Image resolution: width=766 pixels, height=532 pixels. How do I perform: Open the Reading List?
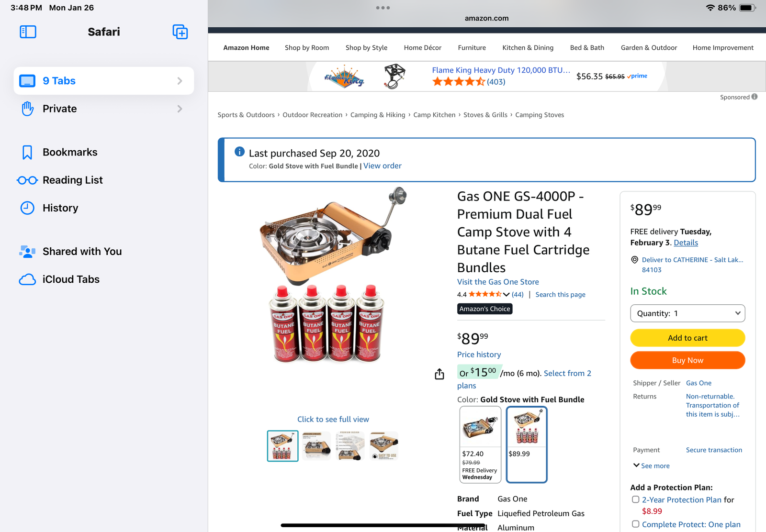coord(72,180)
